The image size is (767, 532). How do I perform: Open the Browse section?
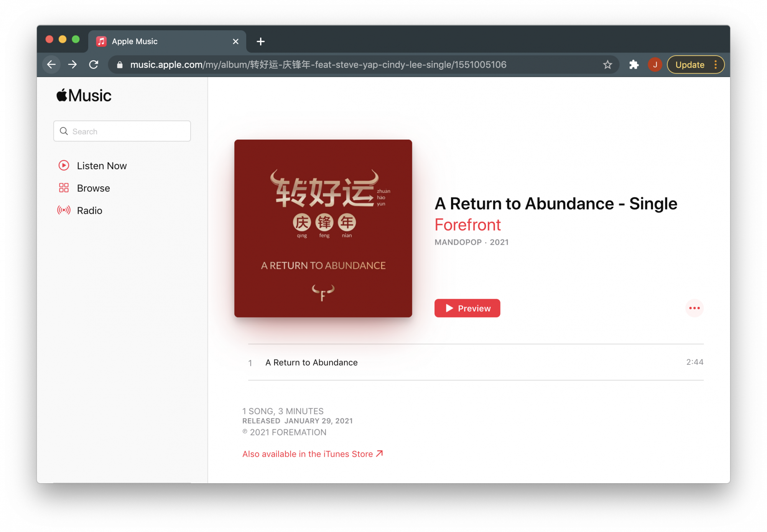pyautogui.click(x=93, y=188)
